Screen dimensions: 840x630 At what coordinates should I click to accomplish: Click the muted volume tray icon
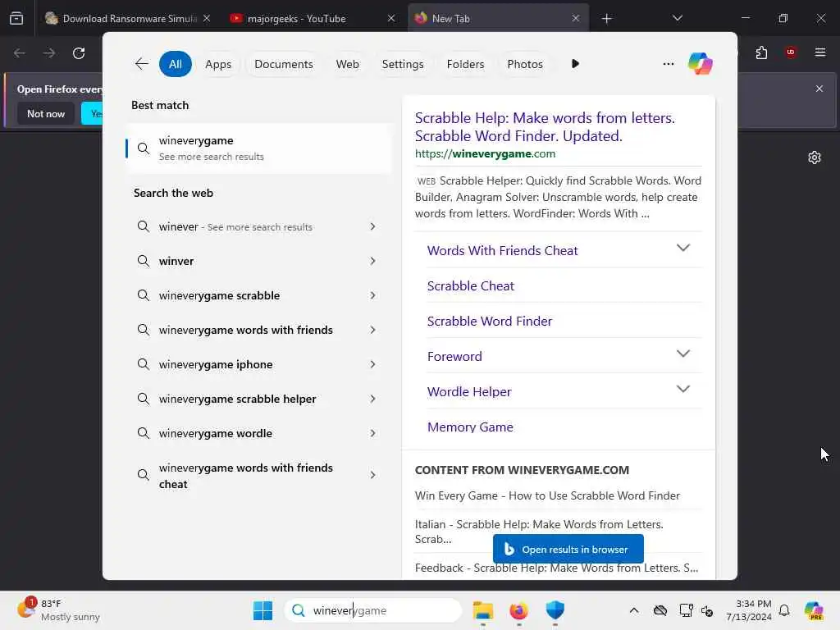707,610
